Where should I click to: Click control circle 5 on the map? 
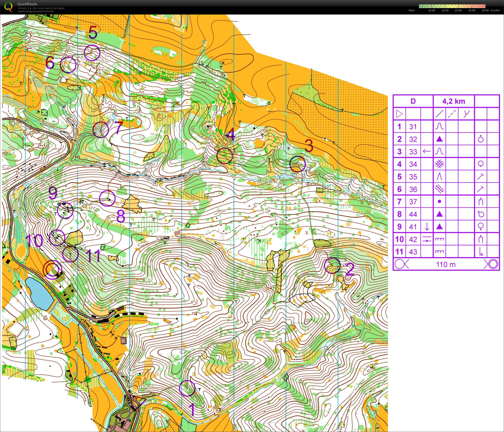[92, 53]
